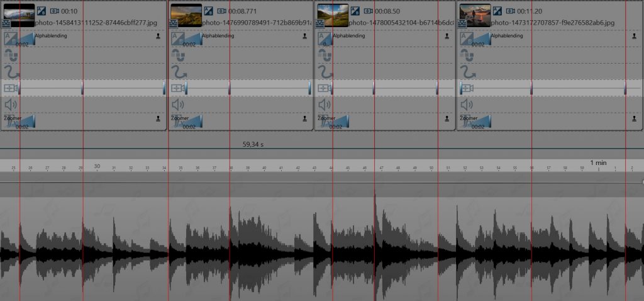
Task: Select the transparency wave icon in the 00:11.20 clip
Action: click(467, 55)
